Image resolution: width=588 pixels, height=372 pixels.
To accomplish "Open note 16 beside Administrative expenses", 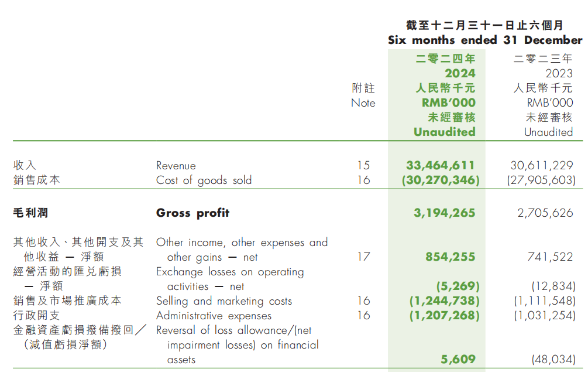I will pos(363,316).
